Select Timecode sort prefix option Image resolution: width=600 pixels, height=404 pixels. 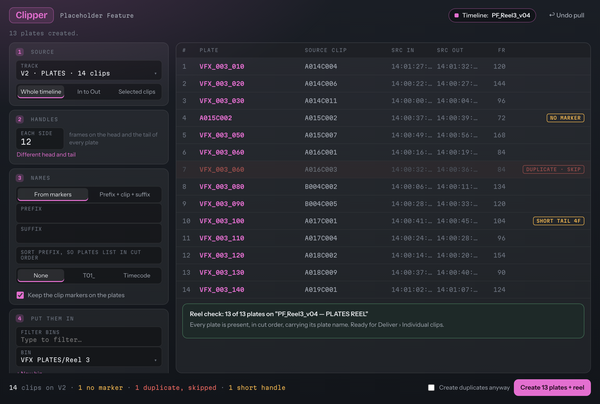point(137,275)
